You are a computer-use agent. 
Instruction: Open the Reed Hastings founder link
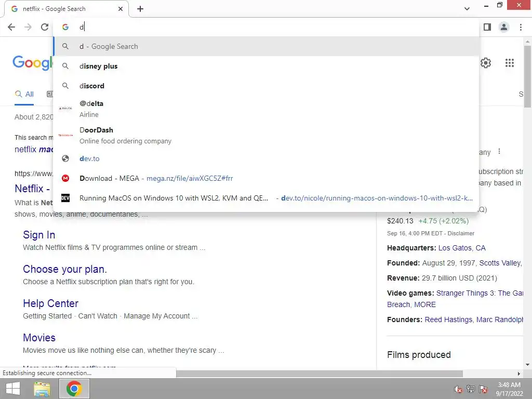[x=448, y=320]
